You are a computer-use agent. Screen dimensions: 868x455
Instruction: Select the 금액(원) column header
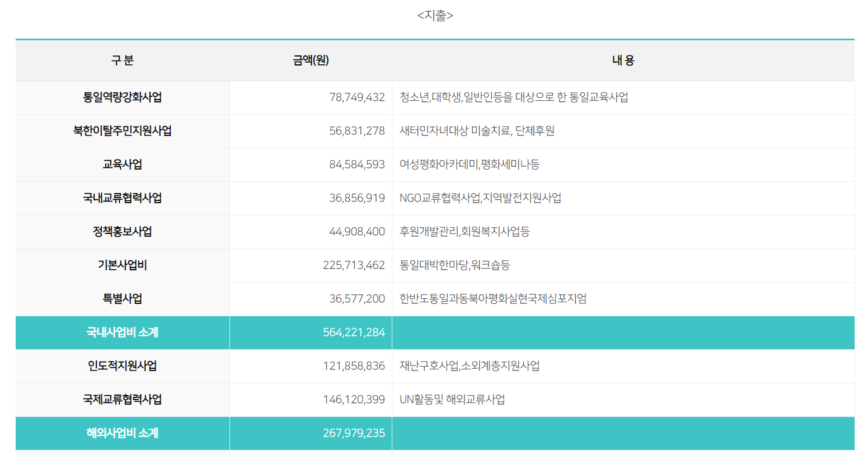pyautogui.click(x=310, y=60)
